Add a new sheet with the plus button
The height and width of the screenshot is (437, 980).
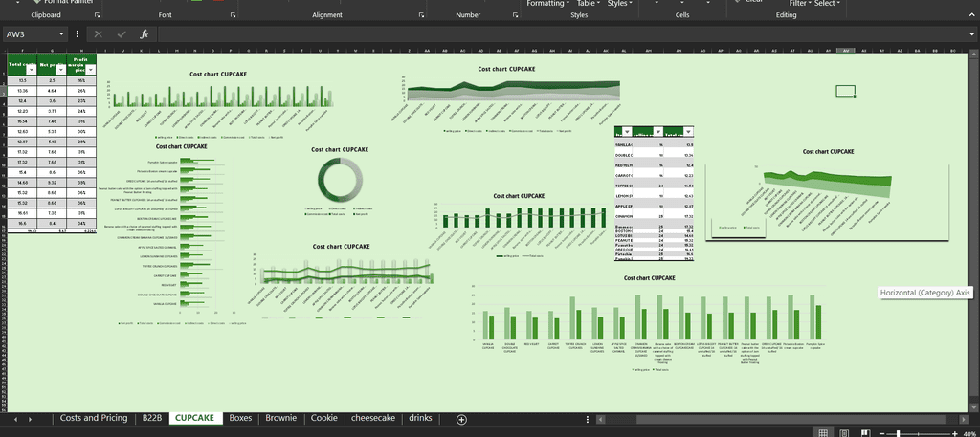pyautogui.click(x=461, y=420)
